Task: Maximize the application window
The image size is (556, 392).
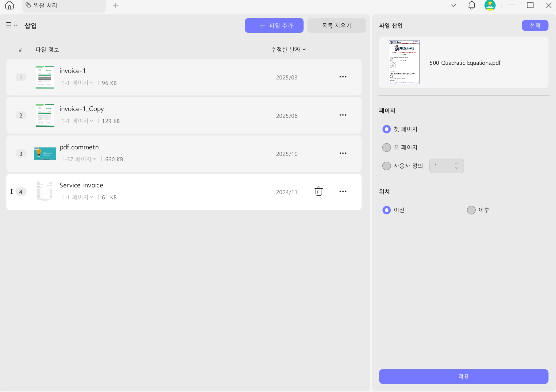Action: tap(530, 5)
